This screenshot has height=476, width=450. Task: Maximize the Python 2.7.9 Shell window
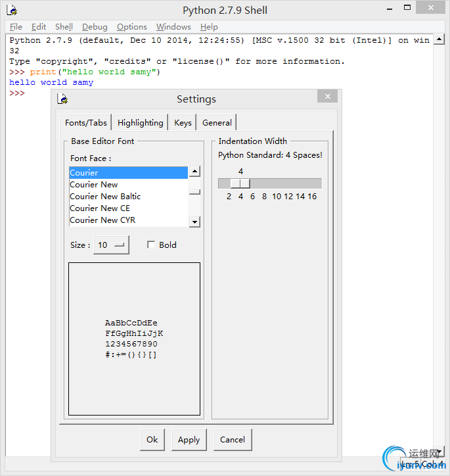click(407, 8)
